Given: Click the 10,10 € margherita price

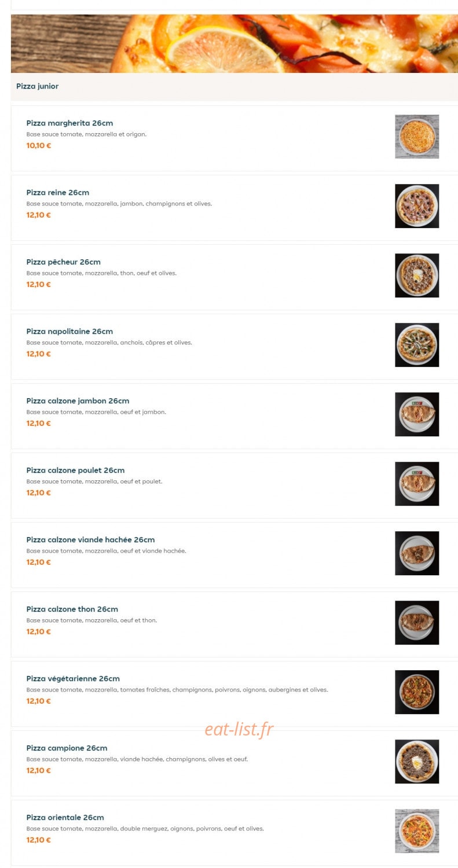Looking at the screenshot, I should click(39, 146).
